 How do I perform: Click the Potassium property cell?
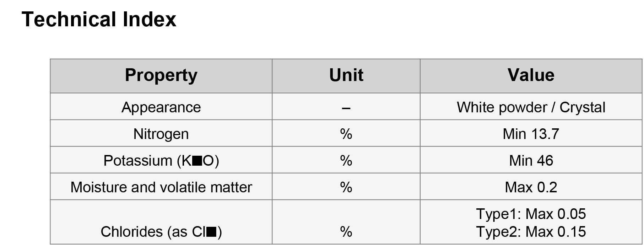point(161,161)
